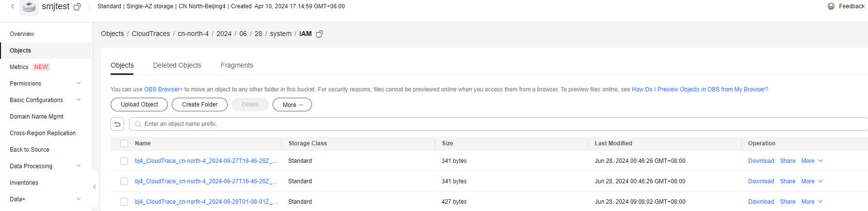Expand the Data Processing menu
This screenshot has width=868, height=211.
pyautogui.click(x=79, y=166)
